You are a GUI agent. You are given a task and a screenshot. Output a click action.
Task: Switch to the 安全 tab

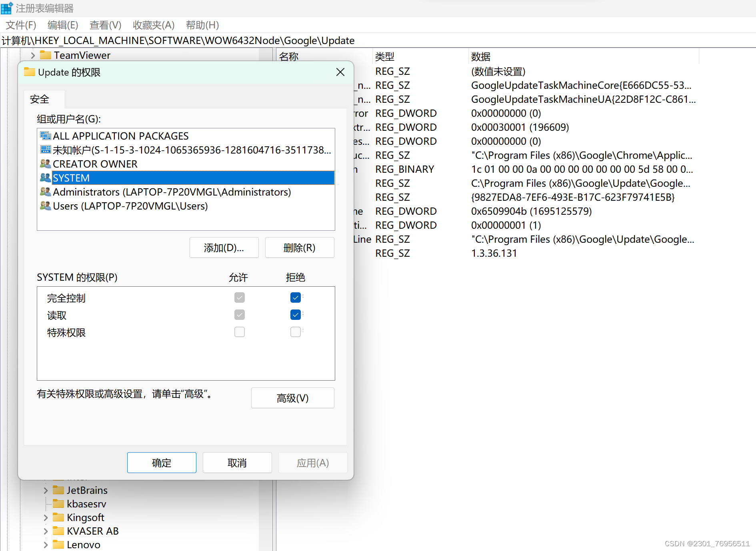coord(39,99)
